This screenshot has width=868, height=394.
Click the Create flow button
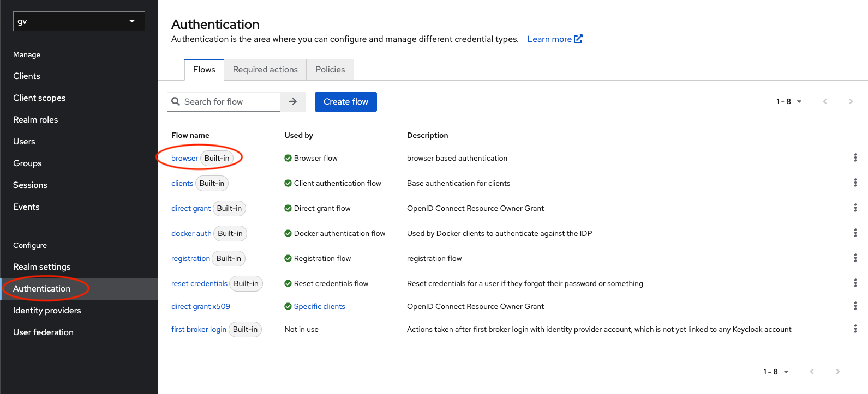point(345,102)
